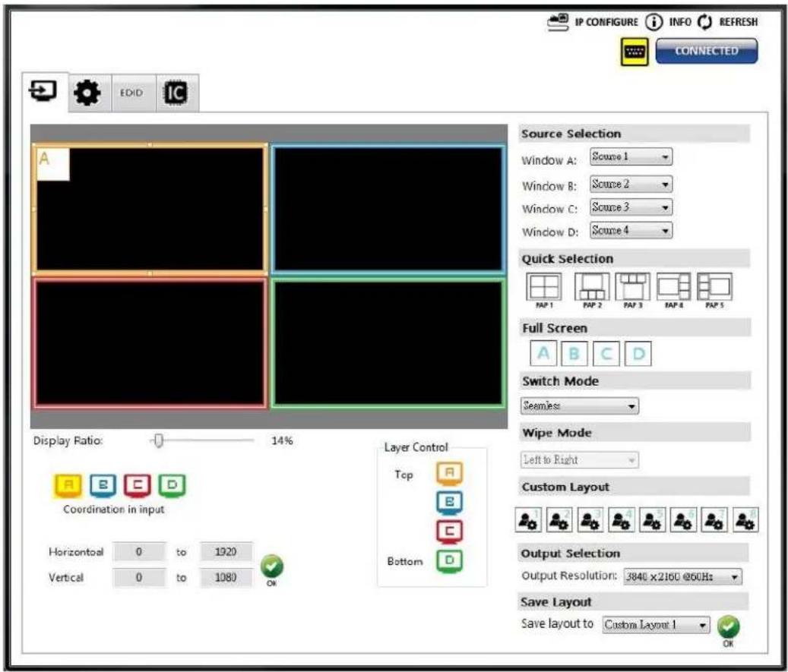Load custom layout 1
The height and width of the screenshot is (672, 788).
pos(528,520)
